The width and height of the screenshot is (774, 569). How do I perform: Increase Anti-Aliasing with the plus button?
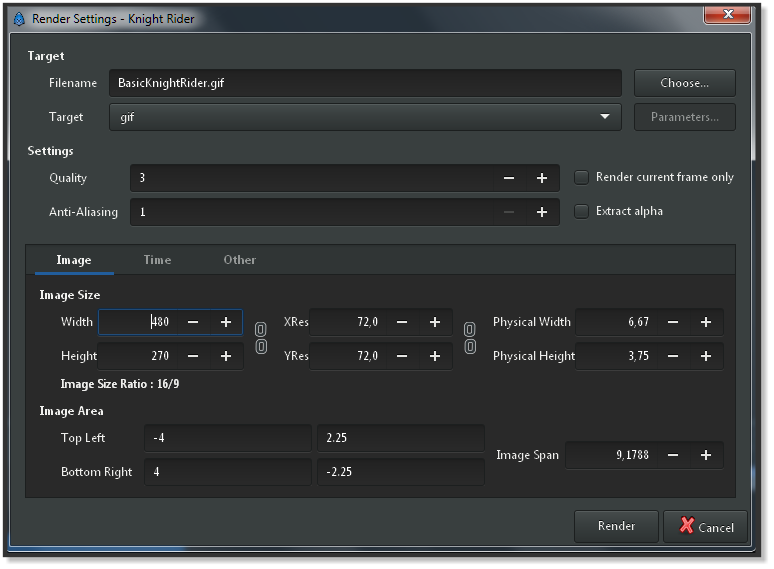click(542, 212)
